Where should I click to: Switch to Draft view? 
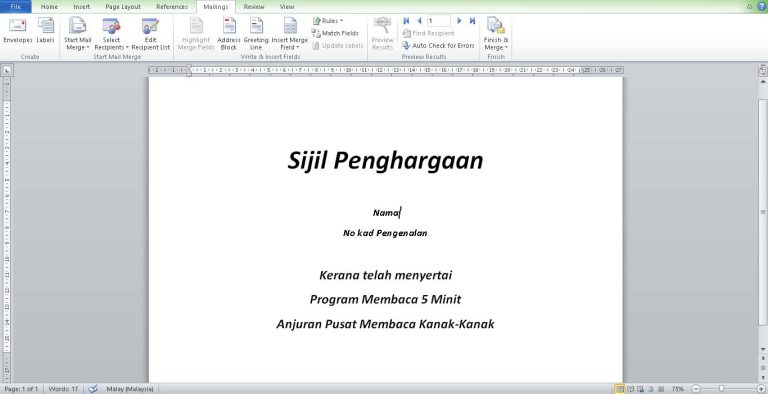[661, 389]
